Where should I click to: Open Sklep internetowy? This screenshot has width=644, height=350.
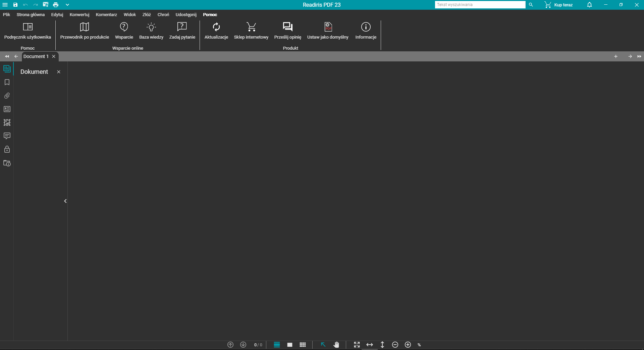[251, 31]
